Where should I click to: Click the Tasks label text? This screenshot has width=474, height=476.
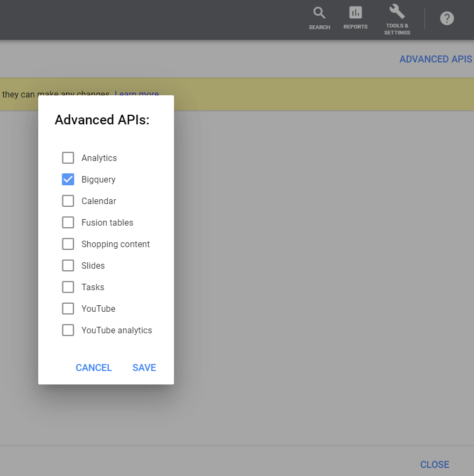(93, 287)
